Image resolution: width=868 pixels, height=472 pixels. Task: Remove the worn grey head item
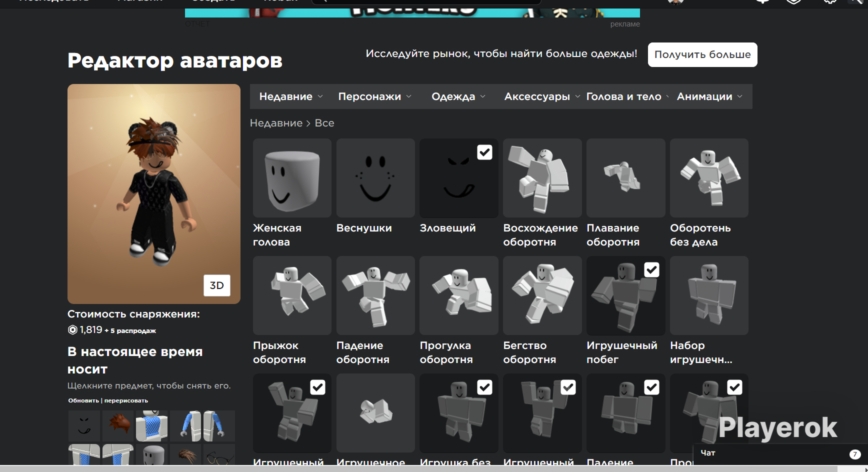[151, 455]
